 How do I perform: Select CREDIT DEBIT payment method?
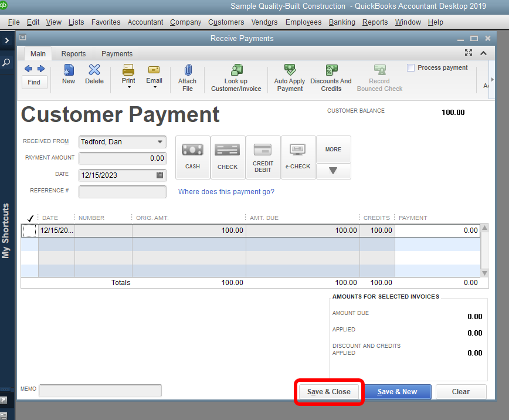pos(263,157)
